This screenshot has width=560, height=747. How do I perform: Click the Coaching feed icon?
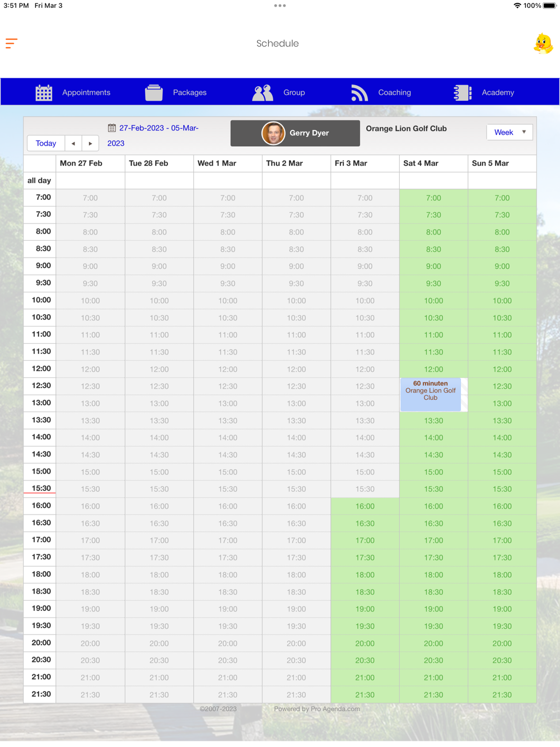pyautogui.click(x=360, y=92)
